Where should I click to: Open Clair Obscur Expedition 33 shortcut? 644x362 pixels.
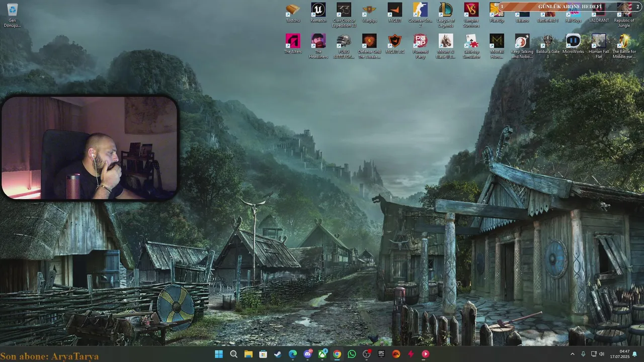coord(344,15)
